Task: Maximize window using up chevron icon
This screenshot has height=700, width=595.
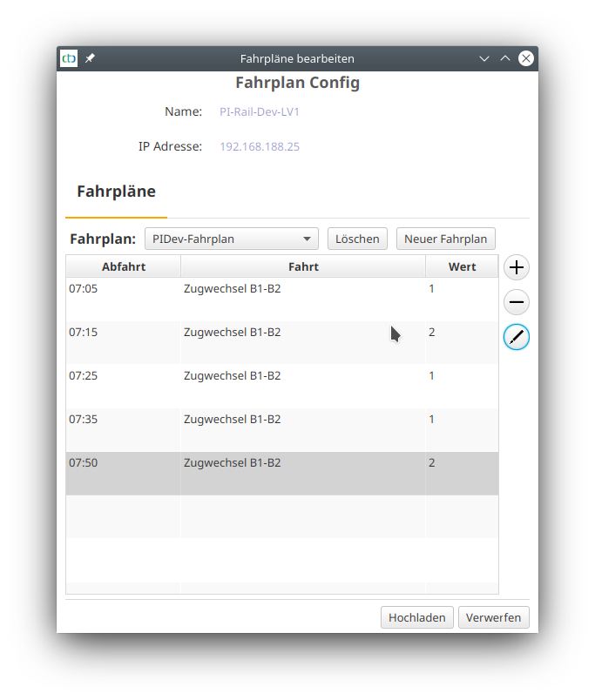Action: (x=505, y=58)
